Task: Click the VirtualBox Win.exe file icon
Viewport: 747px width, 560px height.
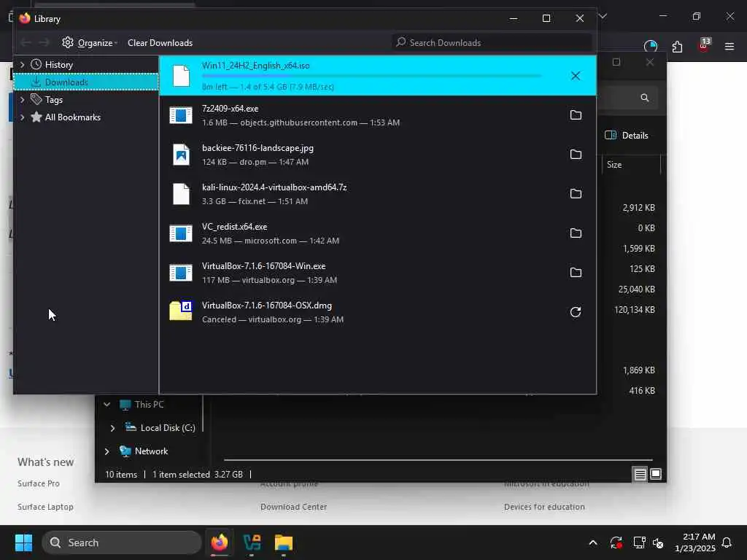Action: [x=181, y=273]
